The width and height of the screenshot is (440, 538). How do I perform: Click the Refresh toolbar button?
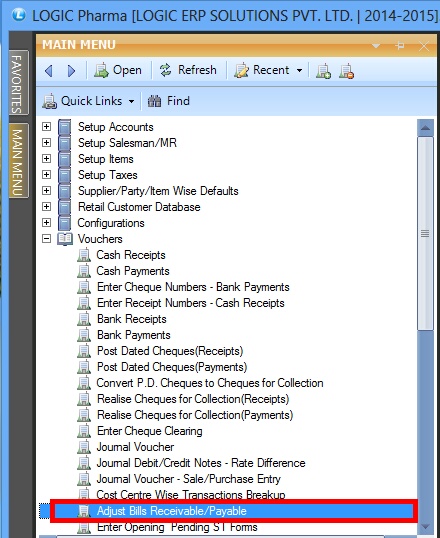[x=188, y=70]
